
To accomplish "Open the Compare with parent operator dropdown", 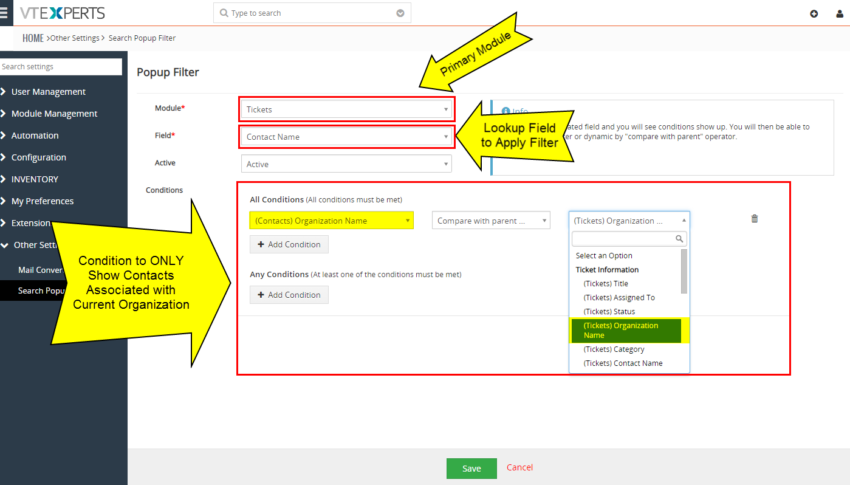I will (491, 221).
